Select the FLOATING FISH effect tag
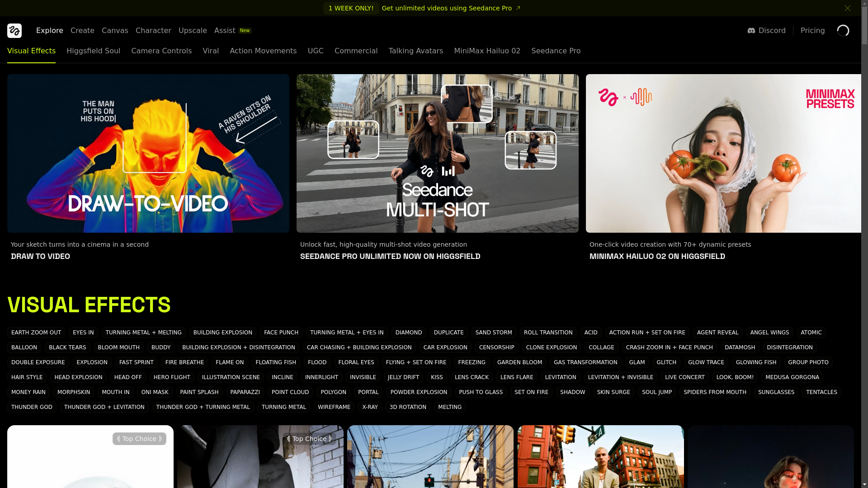The image size is (868, 488). 276,362
